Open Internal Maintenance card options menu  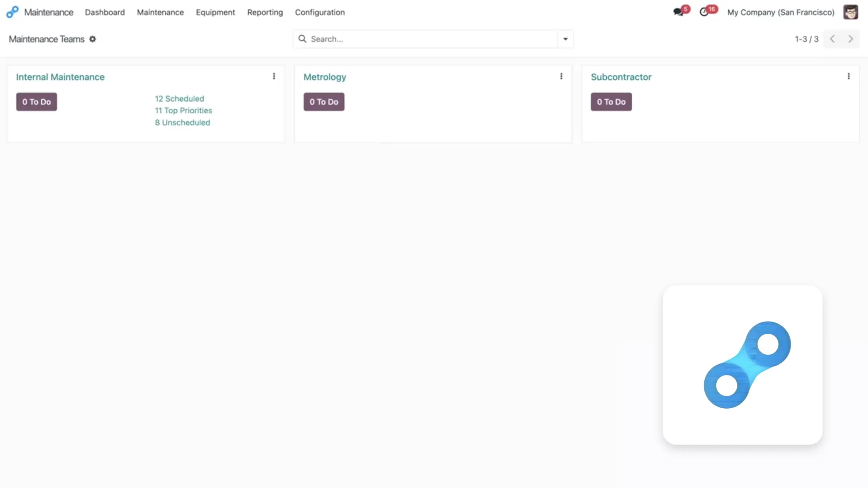point(274,76)
